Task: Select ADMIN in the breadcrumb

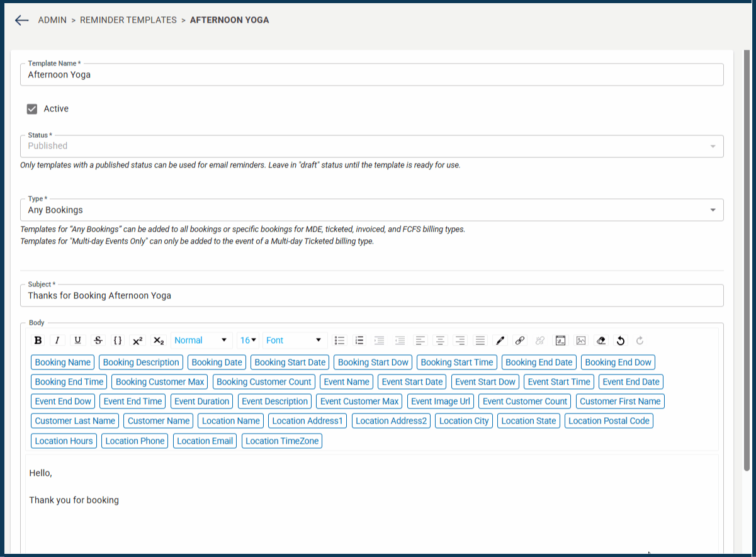Action: [54, 20]
